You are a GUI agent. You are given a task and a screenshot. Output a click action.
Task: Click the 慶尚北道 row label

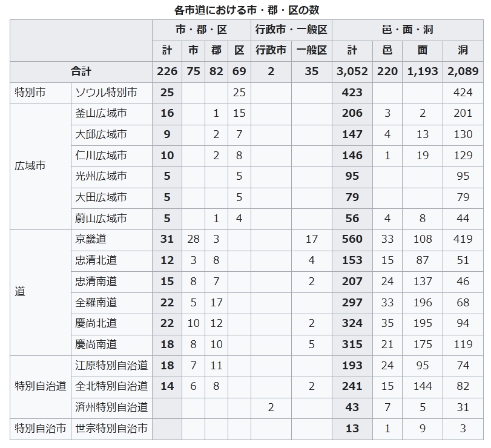(96, 323)
